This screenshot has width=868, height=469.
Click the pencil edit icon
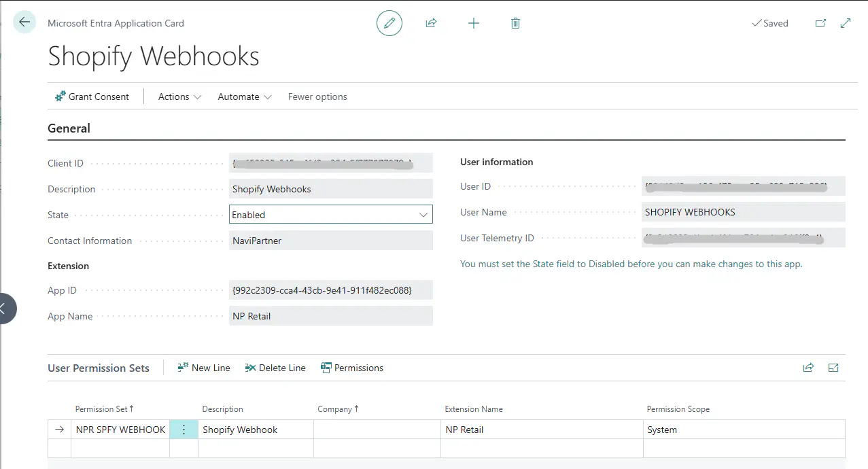pos(389,23)
